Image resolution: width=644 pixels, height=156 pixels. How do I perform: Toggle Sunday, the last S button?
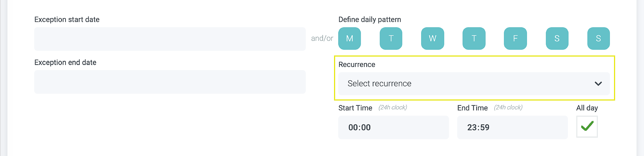[x=598, y=38]
